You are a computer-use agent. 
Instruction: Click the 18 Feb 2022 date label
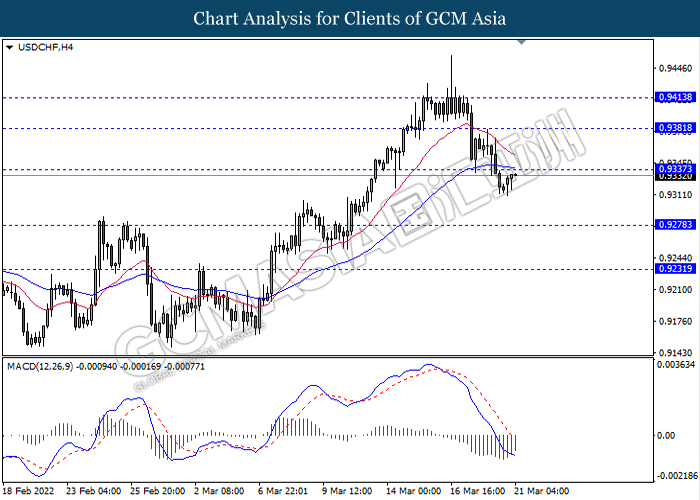[28, 491]
